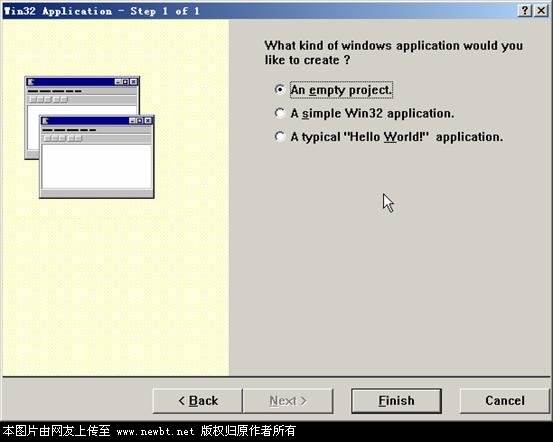553x442 pixels.
Task: Click the white client area of front illustration
Action: click(x=97, y=166)
